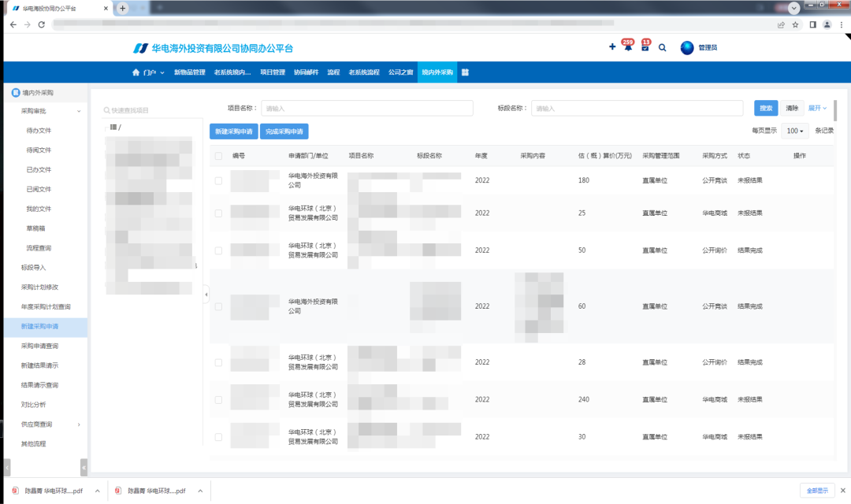Open the grid apps icon in the navigation bar
The width and height of the screenshot is (851, 504).
pyautogui.click(x=465, y=72)
